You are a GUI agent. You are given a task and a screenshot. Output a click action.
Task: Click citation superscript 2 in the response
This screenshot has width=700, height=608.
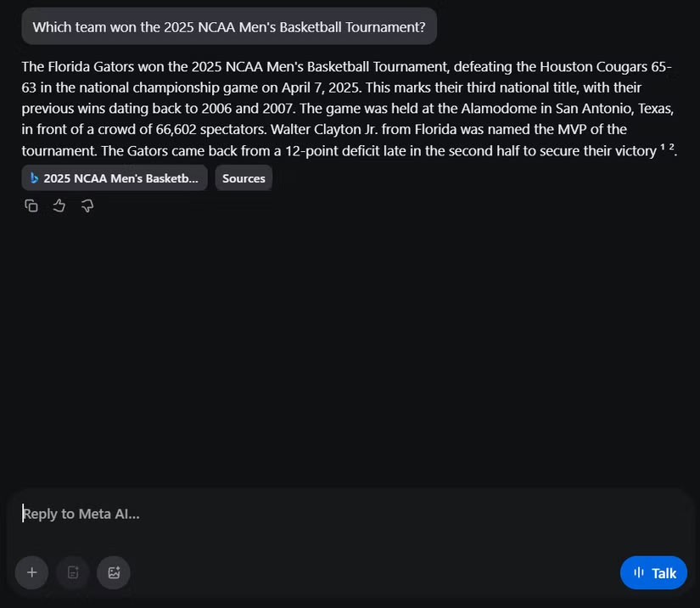click(672, 146)
